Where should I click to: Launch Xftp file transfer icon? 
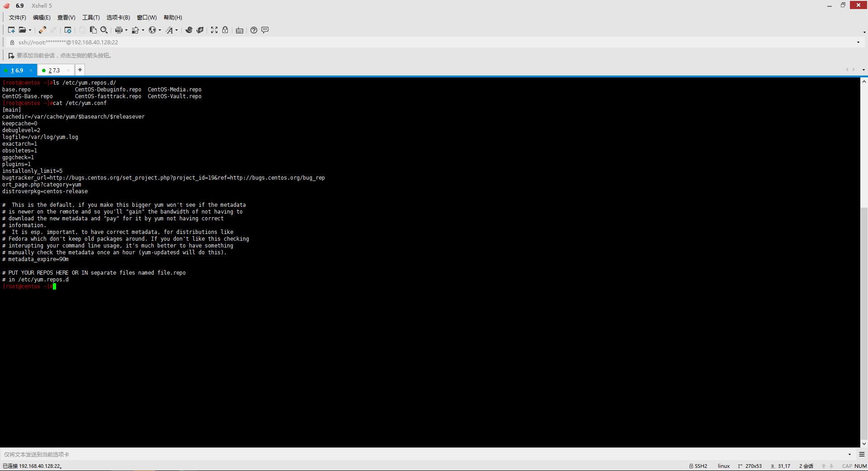[200, 30]
